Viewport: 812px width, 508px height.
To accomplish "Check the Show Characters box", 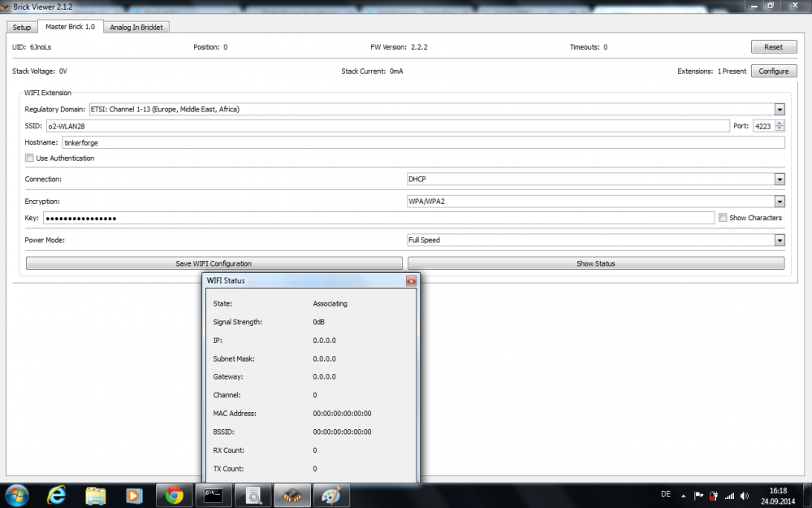I will (x=723, y=218).
